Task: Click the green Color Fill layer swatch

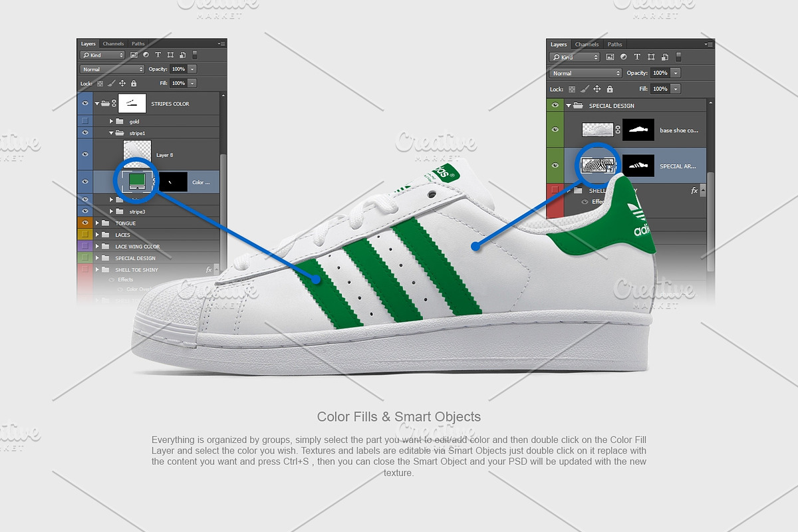Action: pyautogui.click(x=137, y=182)
